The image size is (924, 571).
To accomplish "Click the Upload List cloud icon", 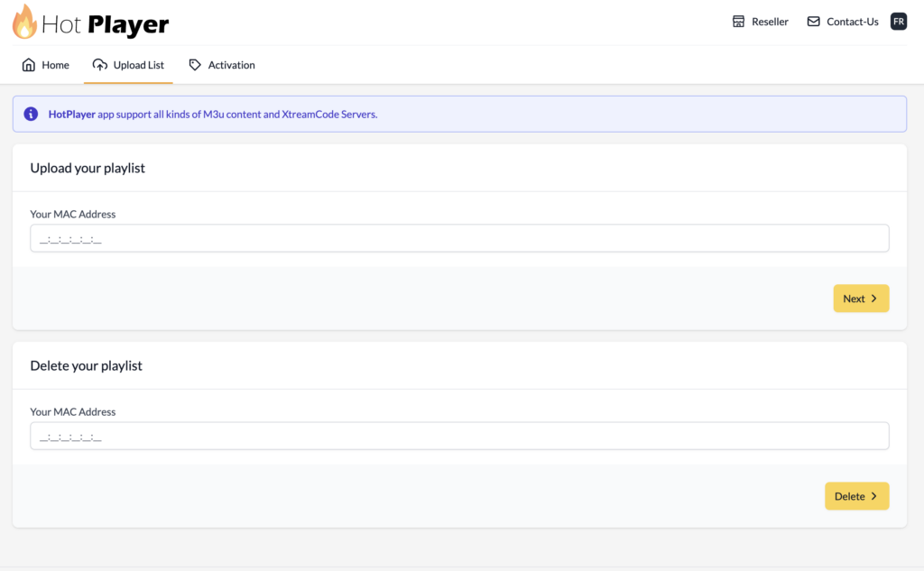I will [100, 65].
